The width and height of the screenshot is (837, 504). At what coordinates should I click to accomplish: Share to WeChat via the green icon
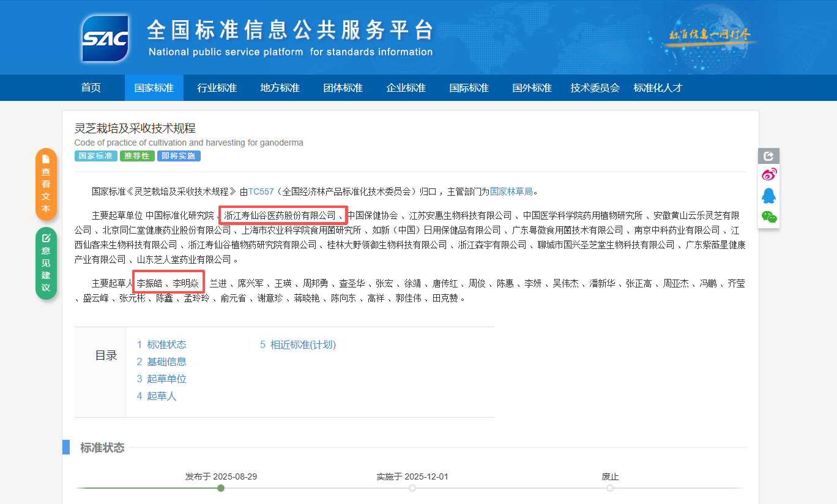point(768,217)
